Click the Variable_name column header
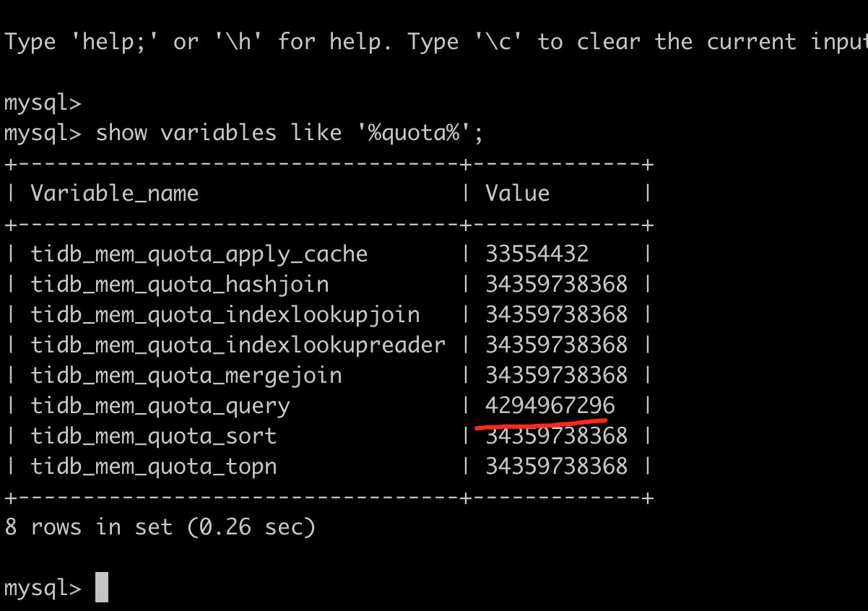 pyautogui.click(x=114, y=194)
